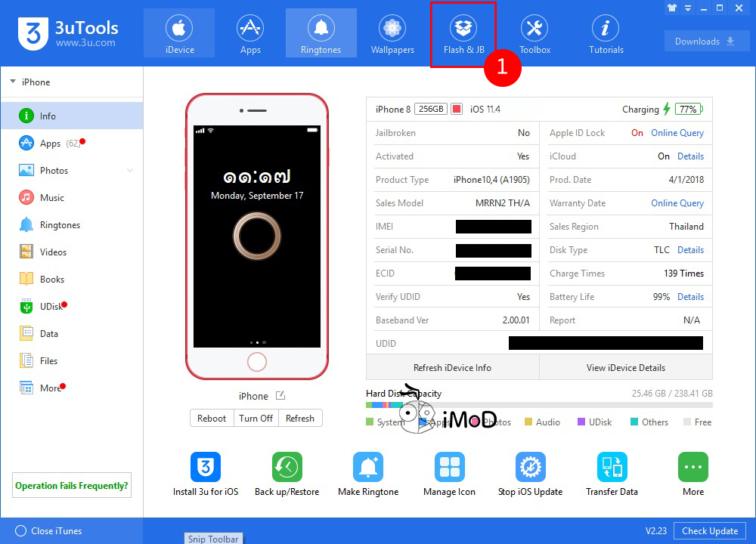Switch to the Apps tab
The height and width of the screenshot is (544, 756).
250,33
